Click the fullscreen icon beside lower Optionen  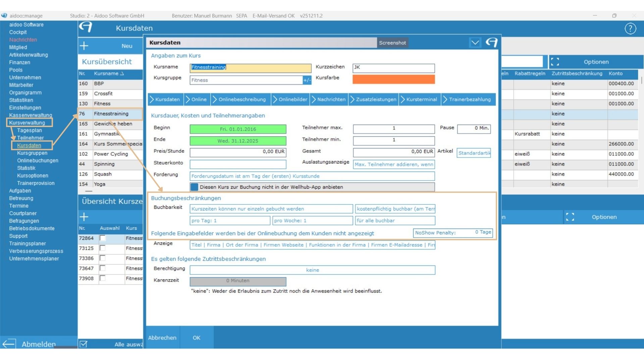[570, 217]
